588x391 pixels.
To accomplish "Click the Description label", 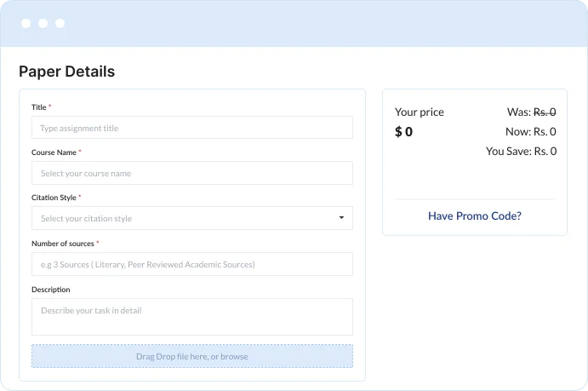I will [x=50, y=290].
